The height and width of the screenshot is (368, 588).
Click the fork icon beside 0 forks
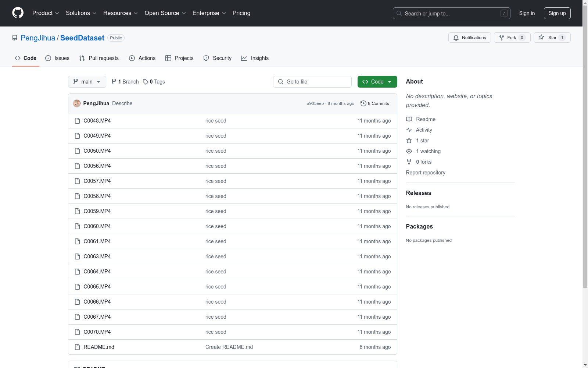pos(409,162)
